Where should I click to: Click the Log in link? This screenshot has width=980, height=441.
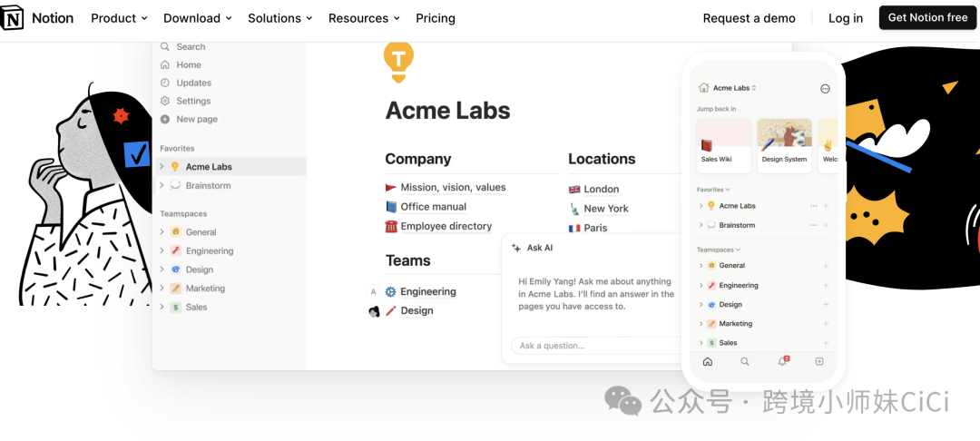[846, 18]
